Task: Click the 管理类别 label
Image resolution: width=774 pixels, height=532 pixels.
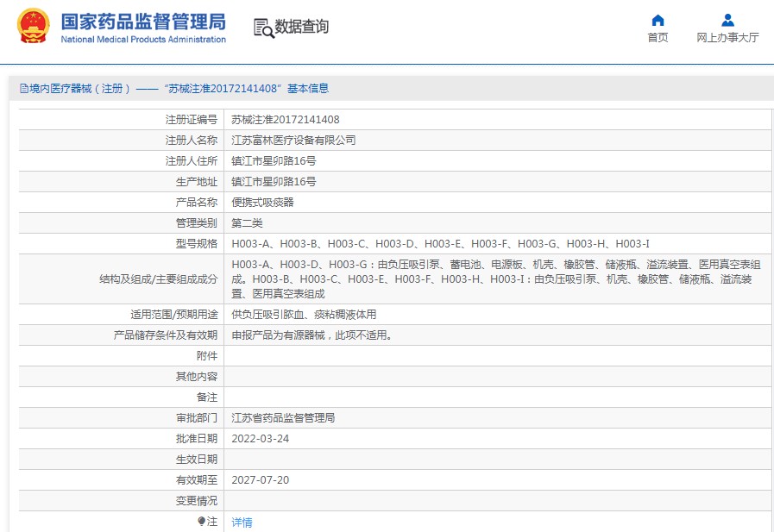Action: click(197, 223)
